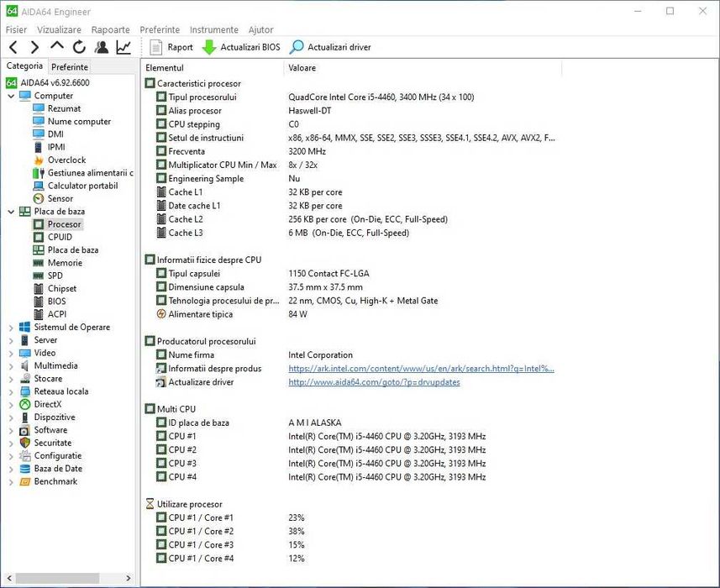
Task: Expand the Reteaua locala node
Action: (x=11, y=392)
